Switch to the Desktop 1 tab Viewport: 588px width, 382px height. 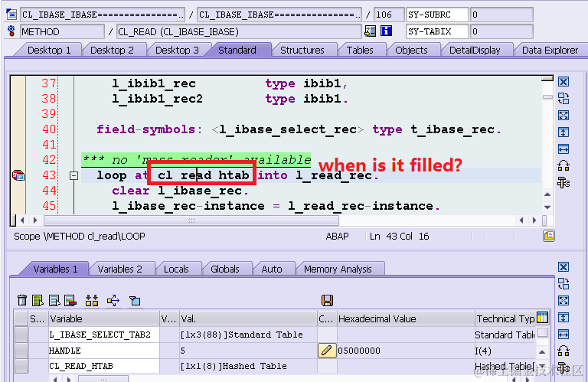49,51
